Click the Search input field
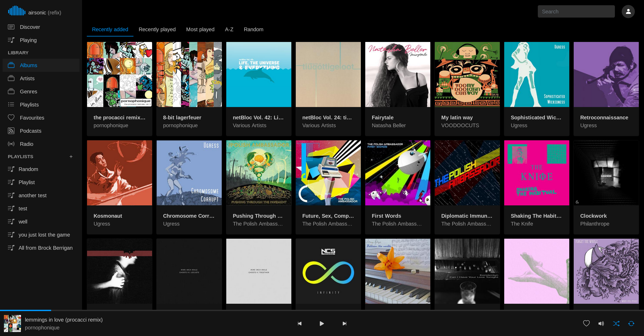 point(576,12)
